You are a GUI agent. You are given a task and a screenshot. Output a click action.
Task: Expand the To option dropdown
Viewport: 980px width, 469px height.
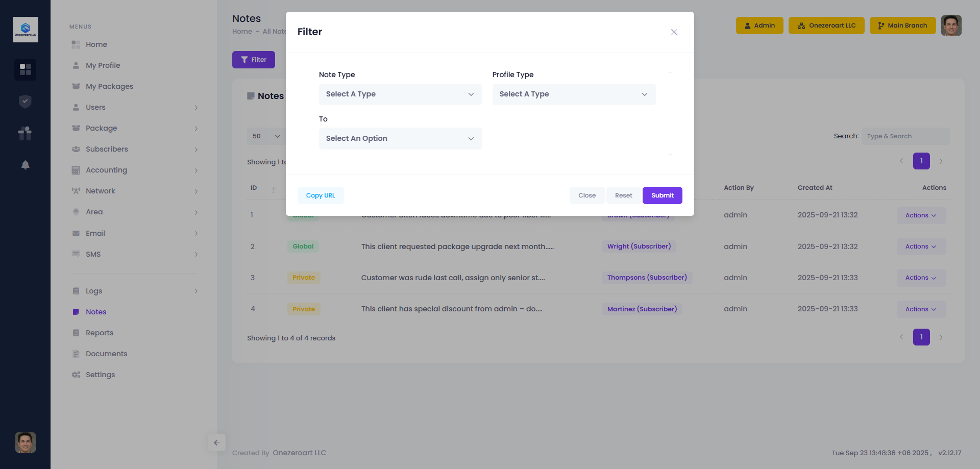coord(400,139)
